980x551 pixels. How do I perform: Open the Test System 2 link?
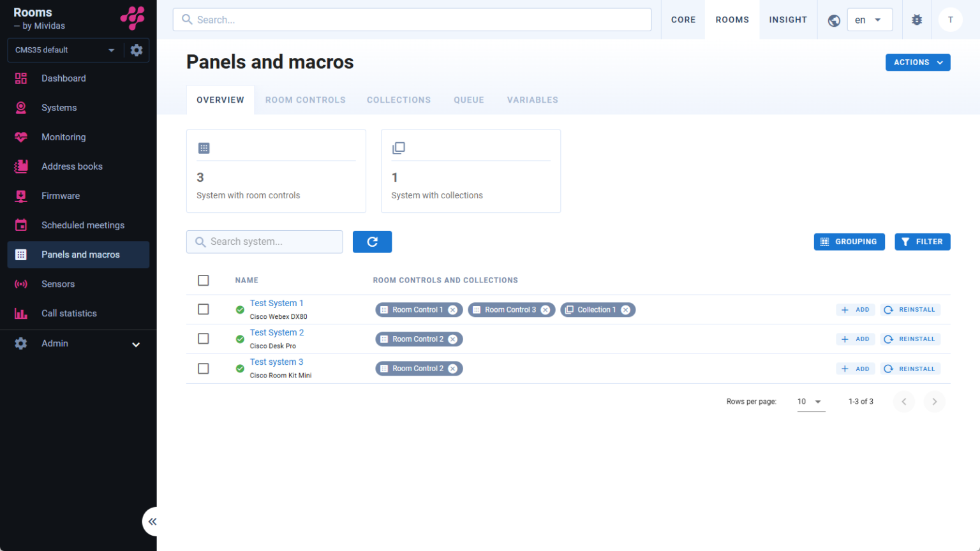277,332
